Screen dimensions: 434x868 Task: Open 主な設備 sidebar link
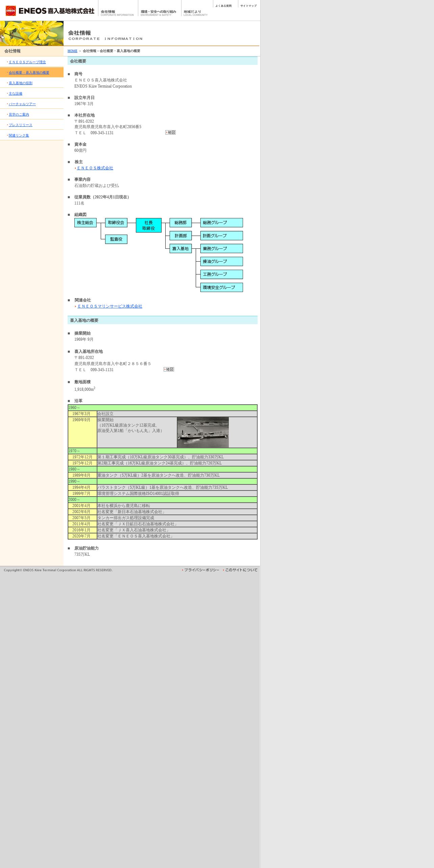click(x=16, y=94)
